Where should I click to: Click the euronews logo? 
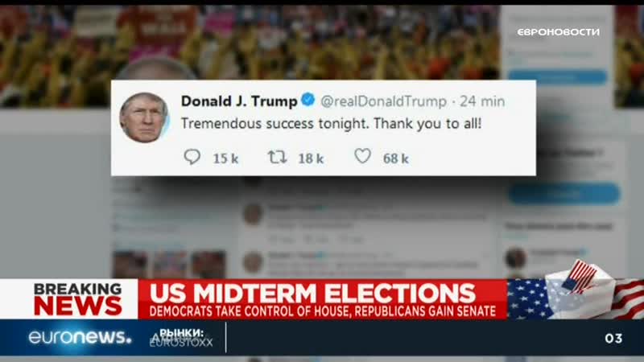[80, 337]
